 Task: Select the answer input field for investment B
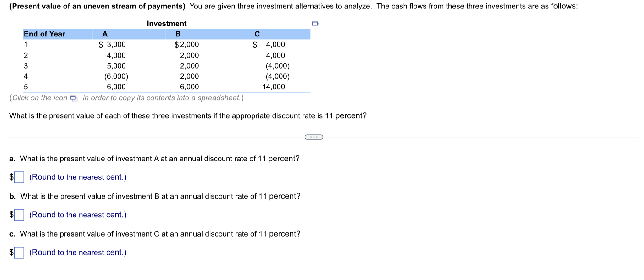[19, 215]
